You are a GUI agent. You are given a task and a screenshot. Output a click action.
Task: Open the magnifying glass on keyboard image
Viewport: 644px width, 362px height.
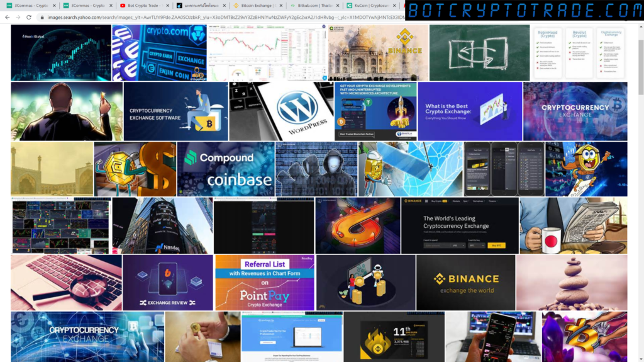pos(66,282)
